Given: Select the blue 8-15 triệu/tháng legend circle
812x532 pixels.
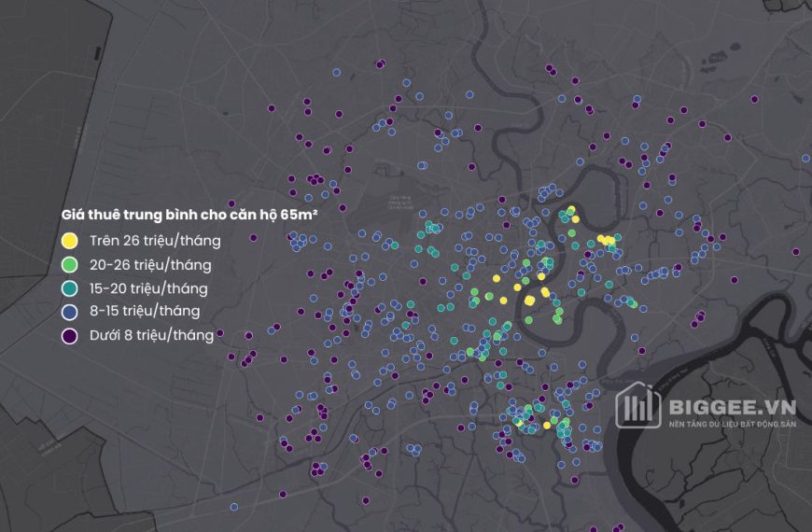Looking at the screenshot, I should pyautogui.click(x=69, y=311).
